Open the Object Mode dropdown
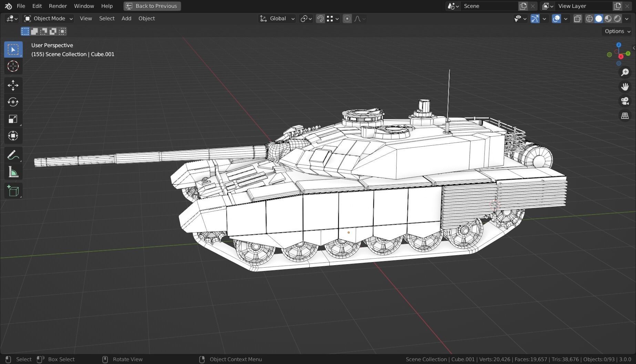 [x=48, y=19]
